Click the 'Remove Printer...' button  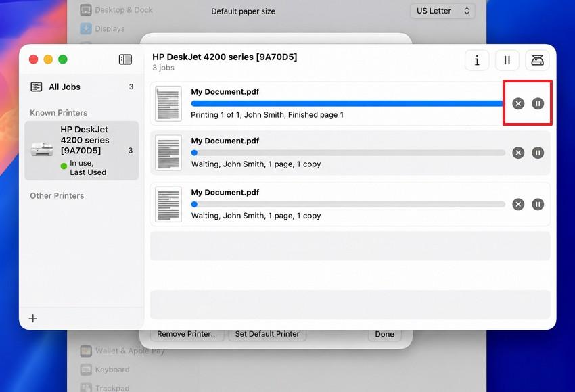[187, 334]
